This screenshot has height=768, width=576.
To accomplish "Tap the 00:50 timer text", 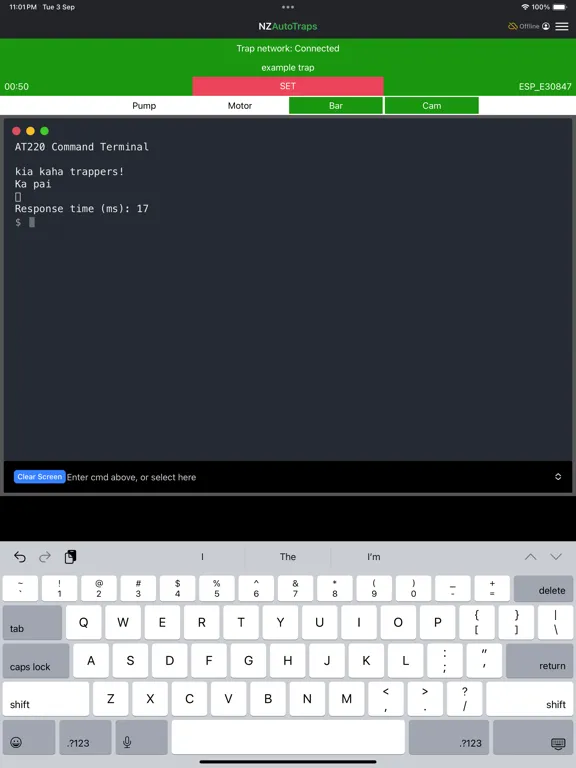I will (x=17, y=87).
